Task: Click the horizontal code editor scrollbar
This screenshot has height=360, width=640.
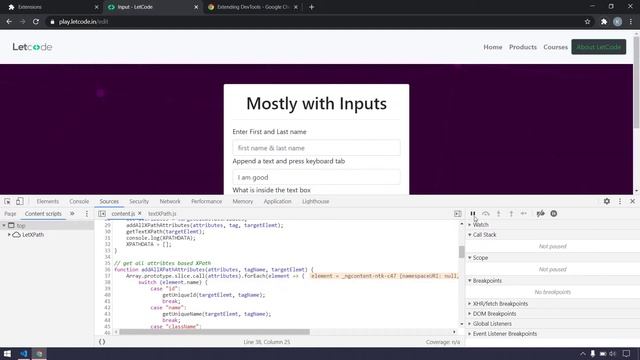Action: tap(214, 332)
